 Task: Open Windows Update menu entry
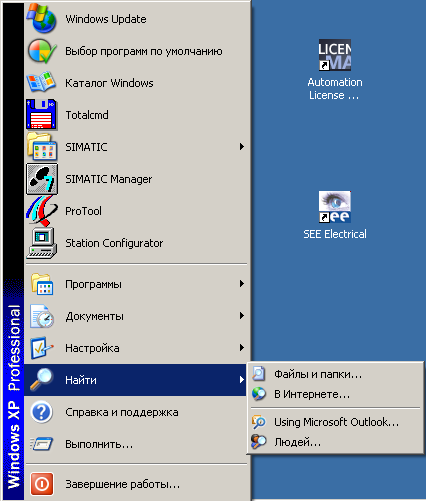[136, 19]
